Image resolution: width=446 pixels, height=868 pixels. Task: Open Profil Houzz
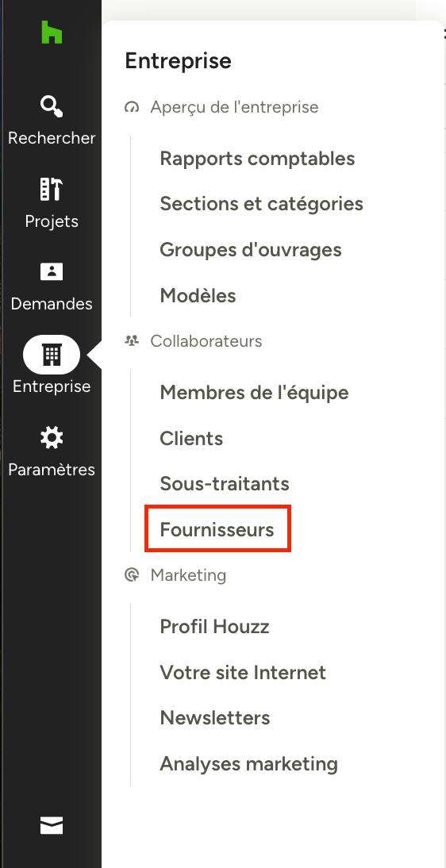tap(214, 627)
